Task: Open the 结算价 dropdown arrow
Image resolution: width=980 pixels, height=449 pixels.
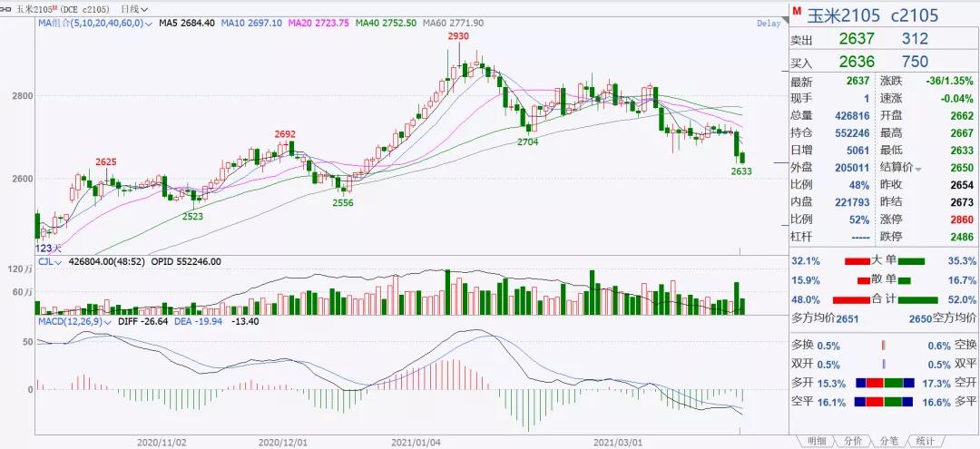Action: [917, 169]
